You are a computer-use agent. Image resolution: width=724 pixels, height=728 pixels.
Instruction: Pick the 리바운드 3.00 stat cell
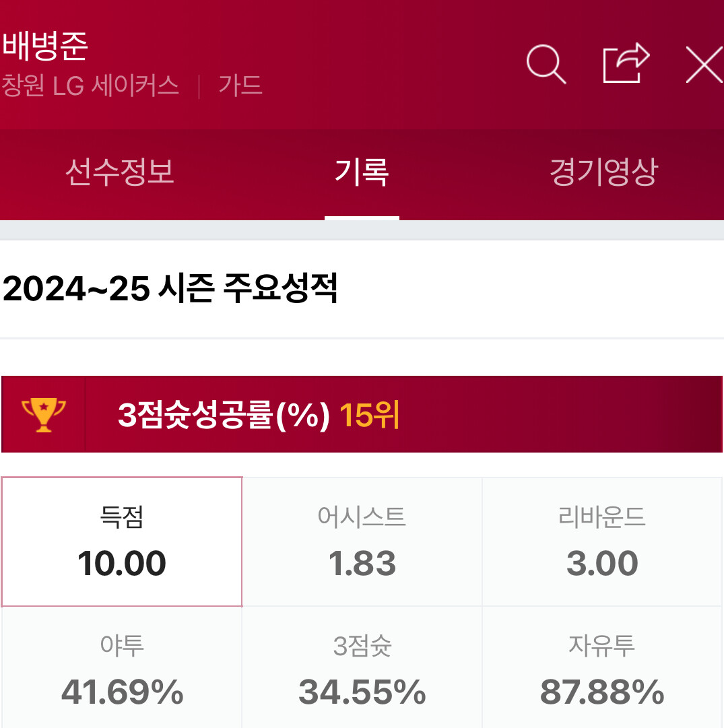tap(602, 542)
